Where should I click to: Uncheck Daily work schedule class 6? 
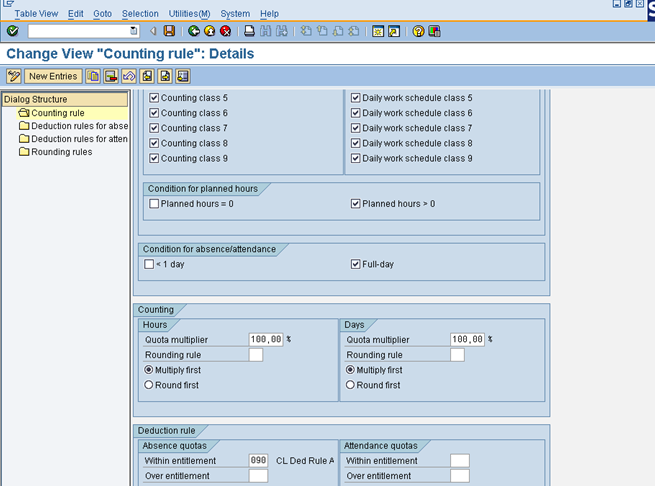pos(355,113)
